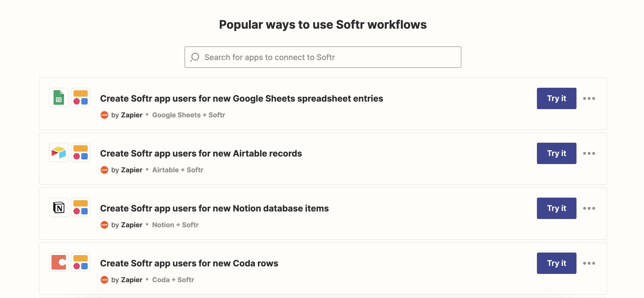This screenshot has height=298, width=644.
Task: Open the three-dot menu for the Notion workflow
Action: [589, 208]
